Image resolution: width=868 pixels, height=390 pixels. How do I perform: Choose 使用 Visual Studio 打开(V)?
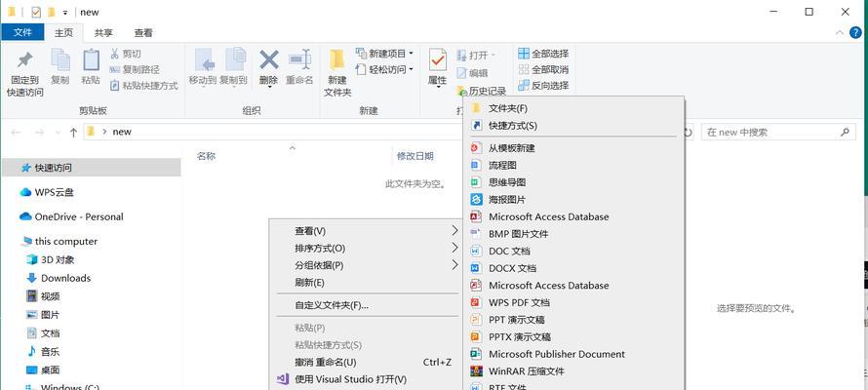tap(366, 379)
